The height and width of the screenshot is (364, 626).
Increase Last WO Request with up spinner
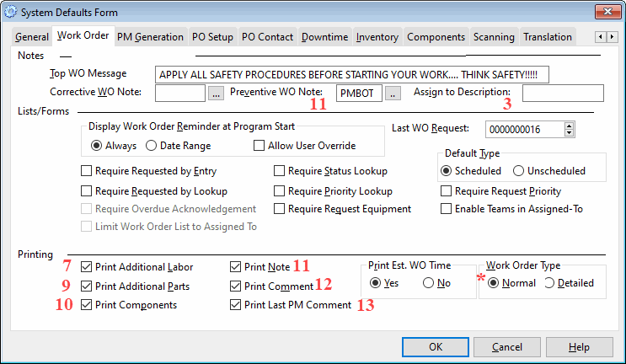click(570, 126)
